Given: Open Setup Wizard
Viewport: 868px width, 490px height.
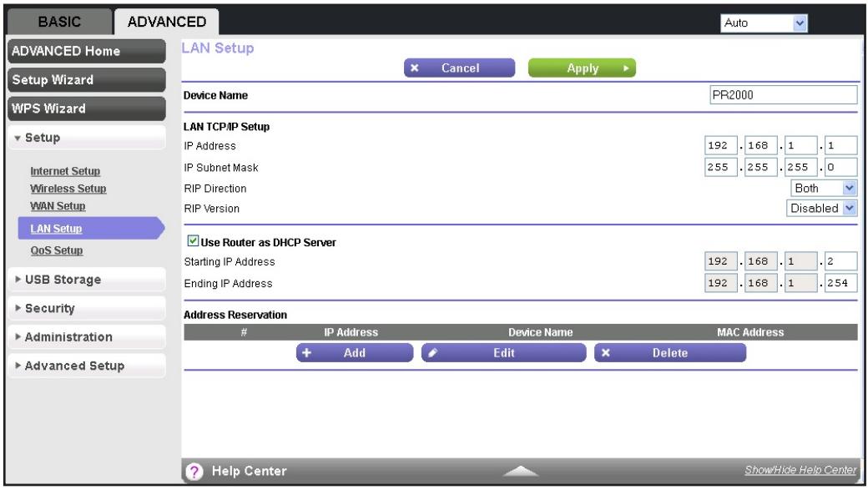Looking at the screenshot, I should point(86,80).
